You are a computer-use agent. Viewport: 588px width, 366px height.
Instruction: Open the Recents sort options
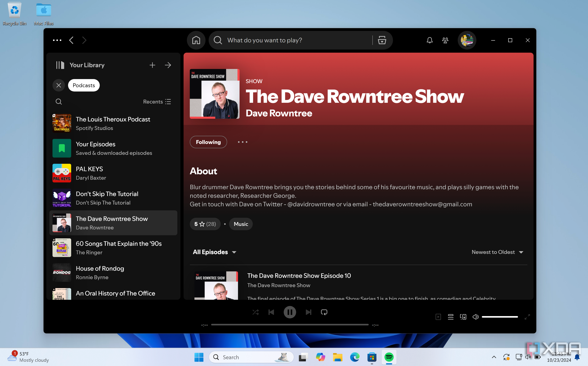click(x=157, y=101)
